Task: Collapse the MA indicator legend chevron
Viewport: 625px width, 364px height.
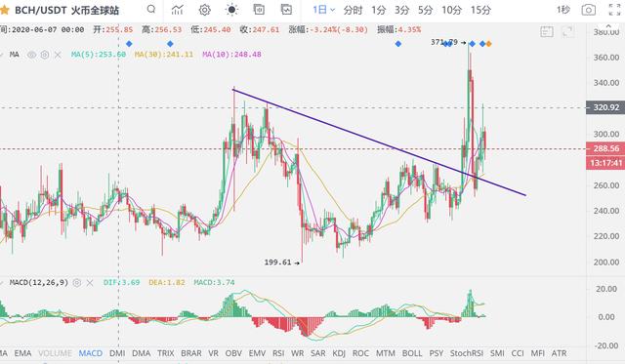Action: point(2,55)
